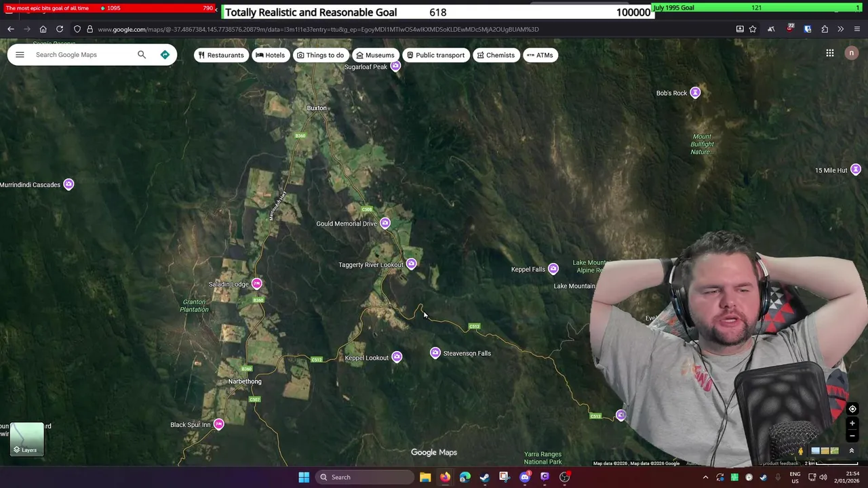
Task: Open the browser extensions puzzle icon
Action: (825, 29)
